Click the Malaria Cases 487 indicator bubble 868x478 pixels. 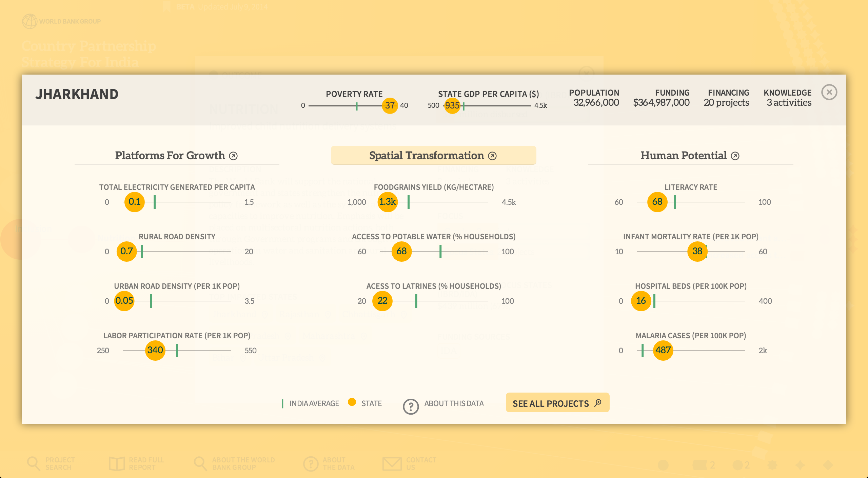tap(663, 350)
